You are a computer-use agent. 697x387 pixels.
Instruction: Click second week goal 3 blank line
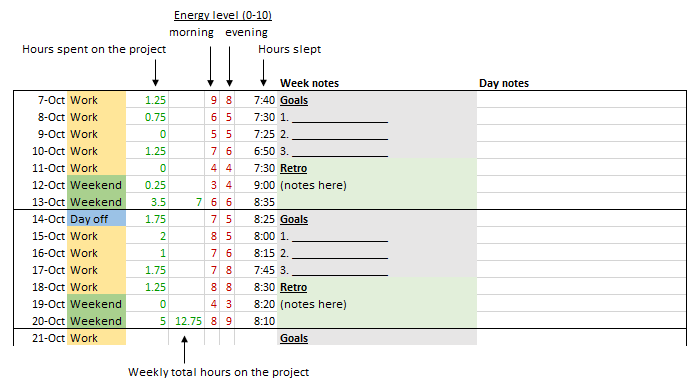click(340, 274)
